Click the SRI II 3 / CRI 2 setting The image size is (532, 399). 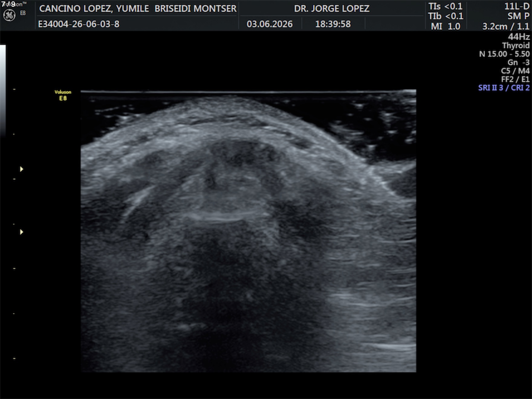(504, 88)
